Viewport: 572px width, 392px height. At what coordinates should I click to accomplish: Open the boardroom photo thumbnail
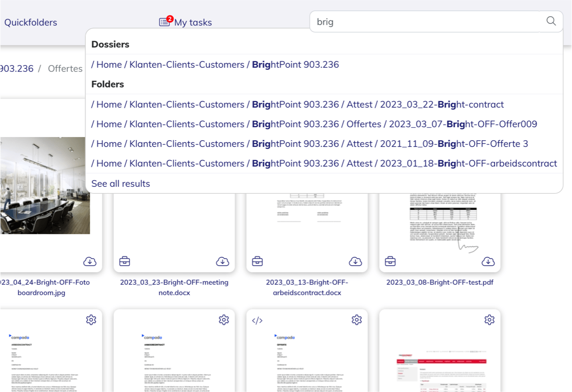[45, 186]
